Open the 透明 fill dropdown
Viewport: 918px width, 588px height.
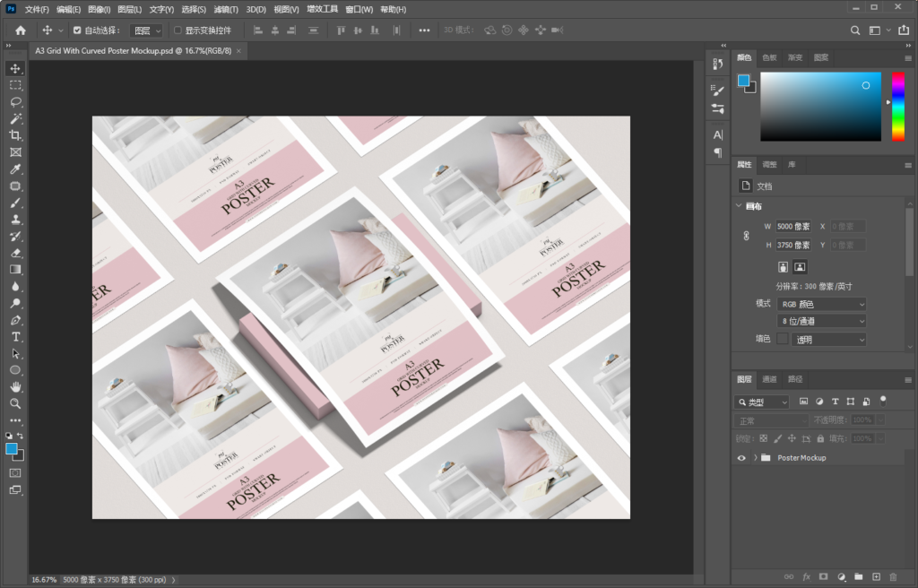(828, 339)
